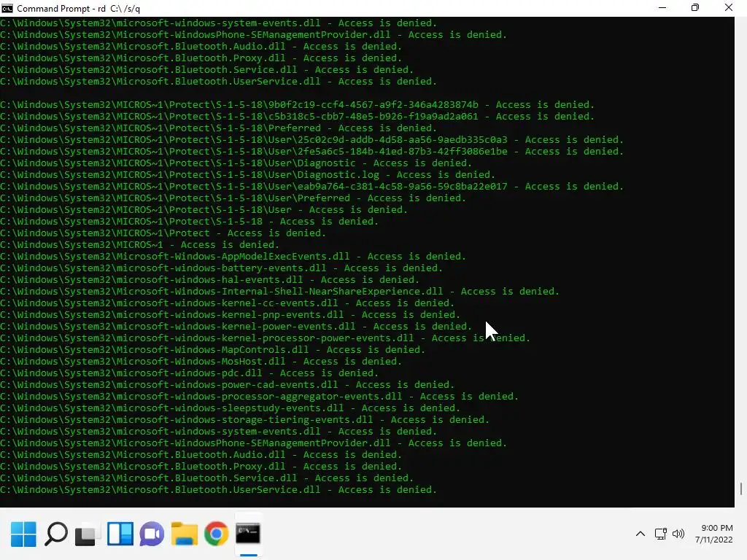Open the Widgets panel icon

(120, 534)
